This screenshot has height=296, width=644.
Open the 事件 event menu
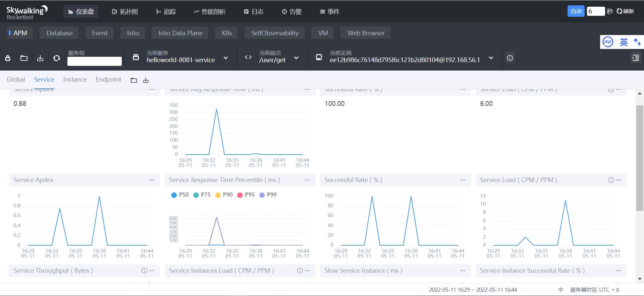click(330, 11)
